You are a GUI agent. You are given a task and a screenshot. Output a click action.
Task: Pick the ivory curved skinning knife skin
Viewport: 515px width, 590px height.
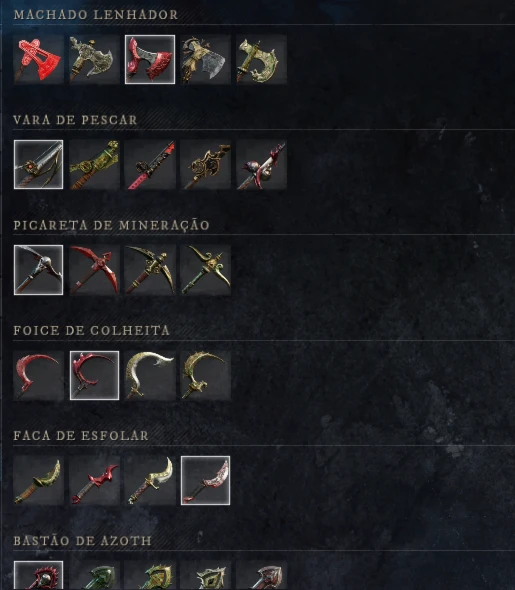[150, 481]
